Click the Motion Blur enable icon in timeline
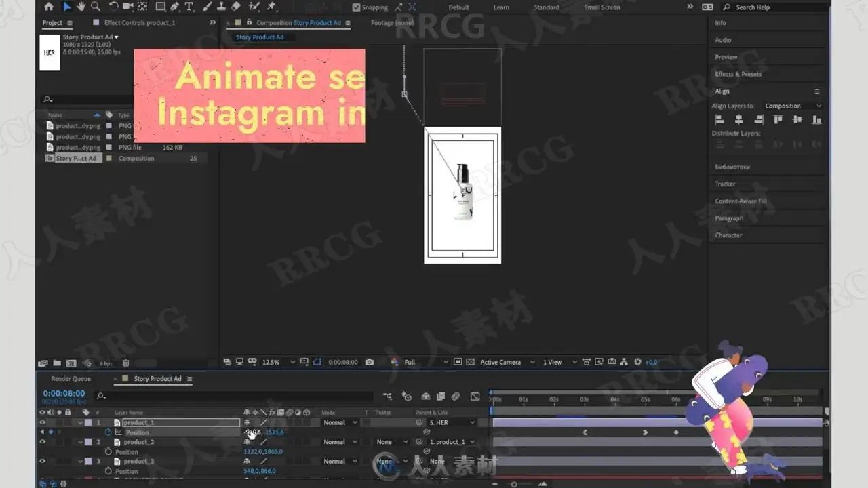Image resolution: width=868 pixels, height=488 pixels. point(456,396)
